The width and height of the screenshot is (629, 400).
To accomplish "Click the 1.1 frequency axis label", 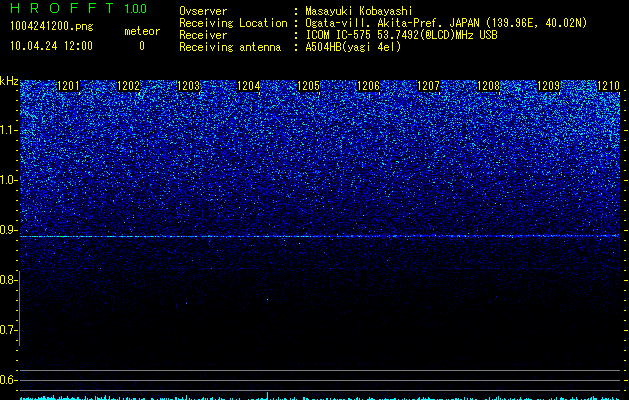I will pyautogui.click(x=8, y=130).
